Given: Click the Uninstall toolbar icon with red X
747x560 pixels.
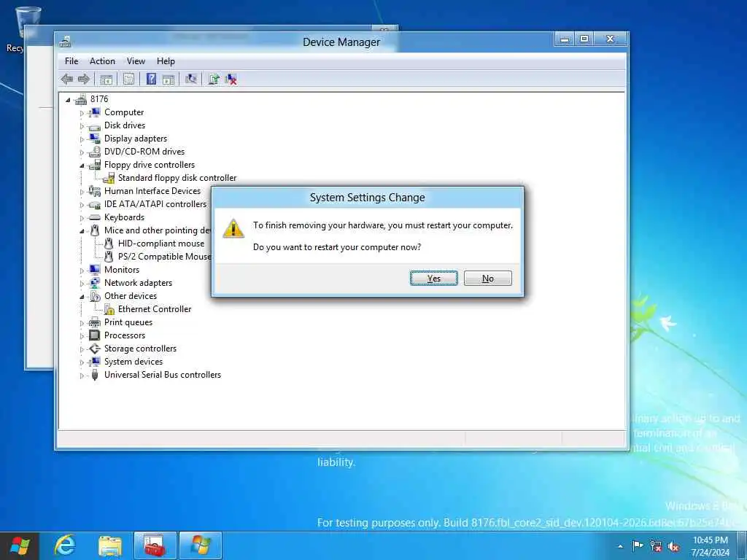Looking at the screenshot, I should tap(231, 79).
